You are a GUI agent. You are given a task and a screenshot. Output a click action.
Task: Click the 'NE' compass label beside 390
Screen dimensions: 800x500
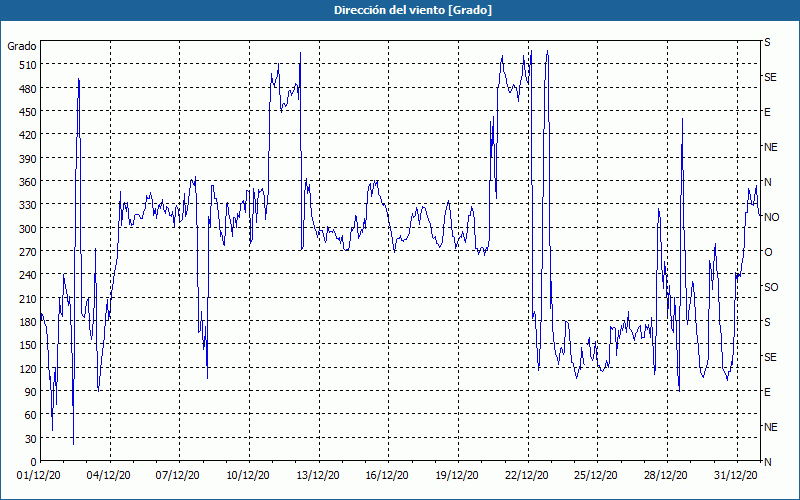coord(770,147)
